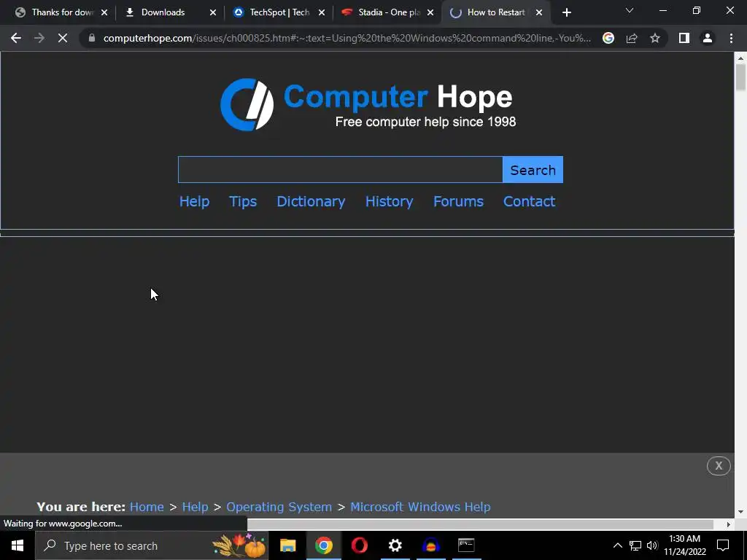The height and width of the screenshot is (560, 747).
Task: Click Home breadcrumb link
Action: [147, 507]
